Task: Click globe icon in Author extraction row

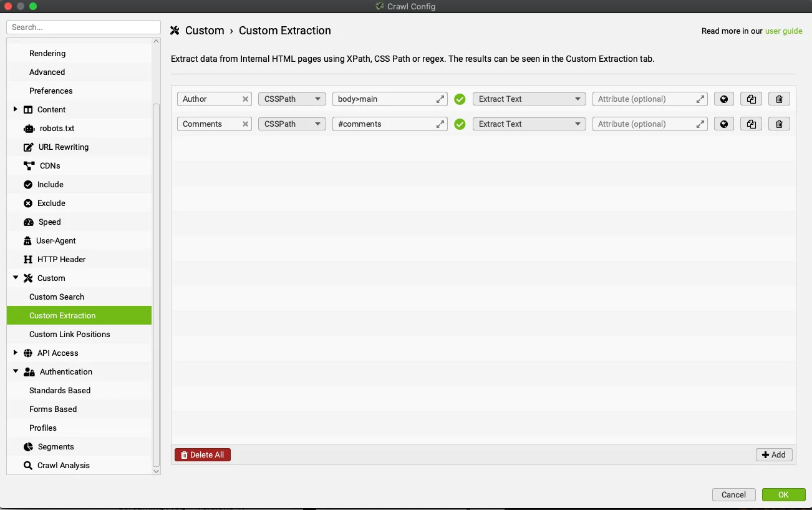Action: click(x=723, y=99)
